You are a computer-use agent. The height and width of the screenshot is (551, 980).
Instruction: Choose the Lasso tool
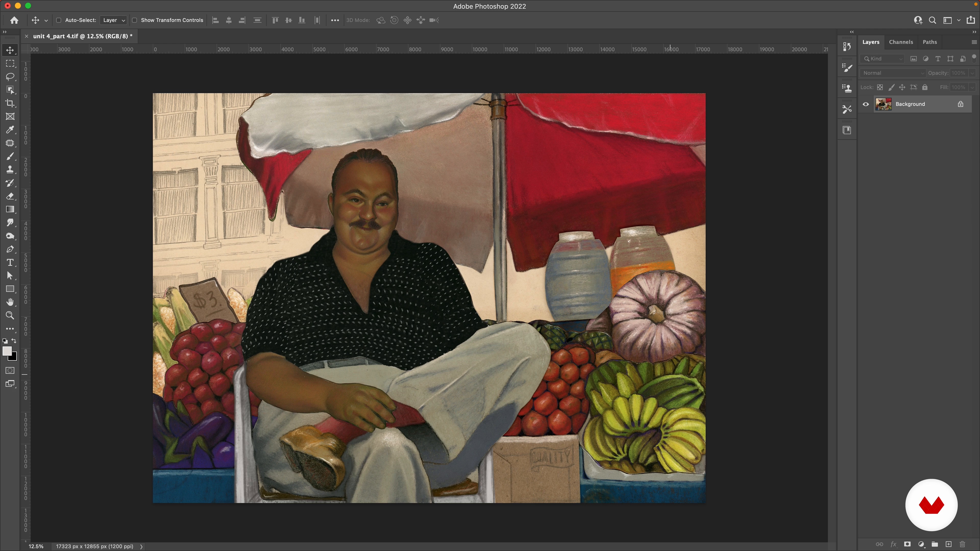[x=10, y=77]
